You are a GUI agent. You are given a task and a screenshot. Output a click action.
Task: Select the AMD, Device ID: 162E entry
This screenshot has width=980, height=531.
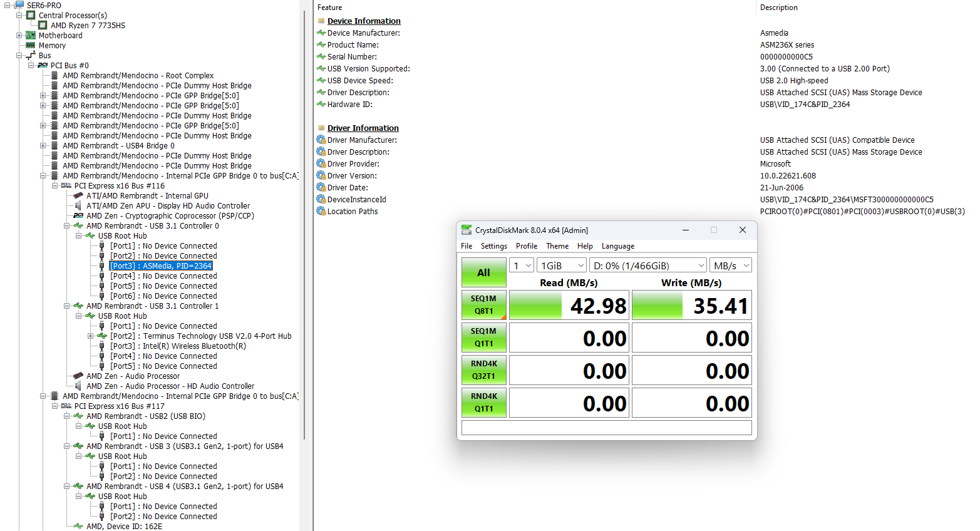124,526
